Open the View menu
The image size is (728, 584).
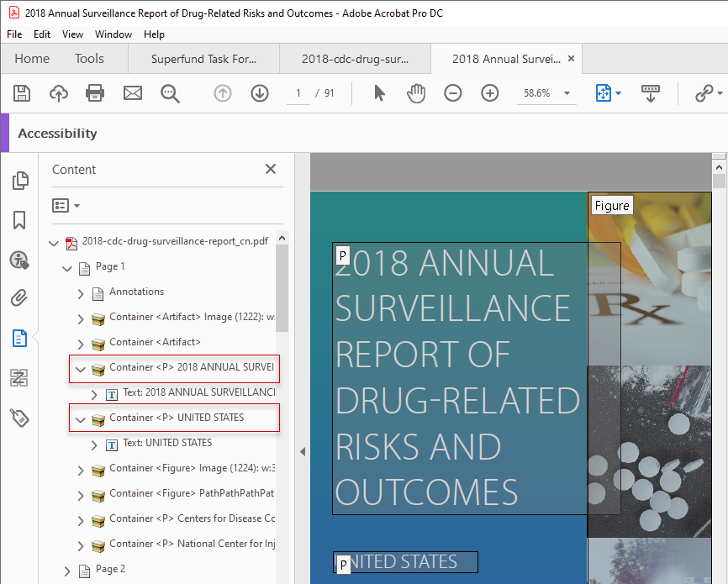(x=72, y=34)
